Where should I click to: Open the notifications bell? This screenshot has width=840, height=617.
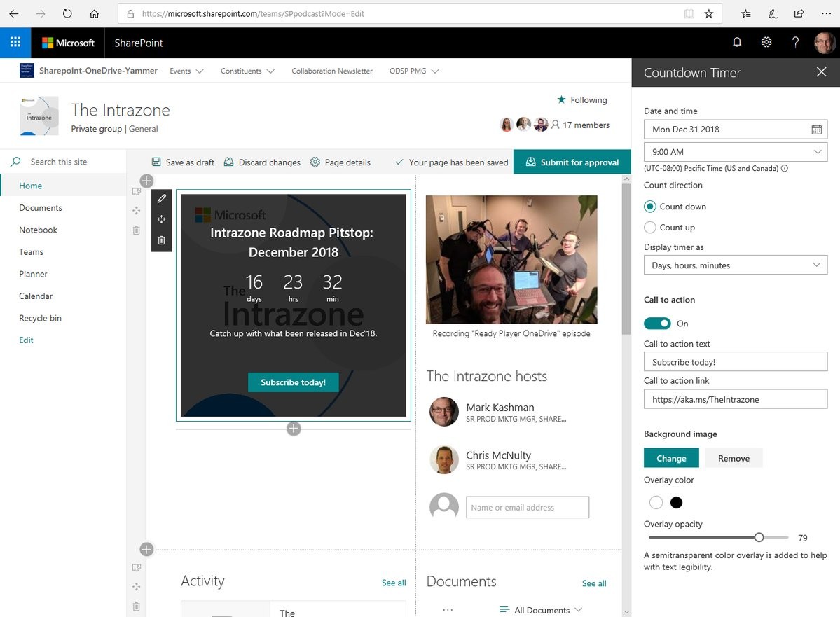[737, 43]
